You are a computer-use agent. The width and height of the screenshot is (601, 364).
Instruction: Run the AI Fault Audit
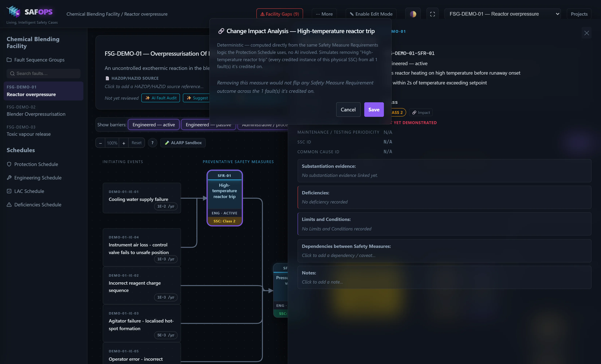tap(160, 98)
